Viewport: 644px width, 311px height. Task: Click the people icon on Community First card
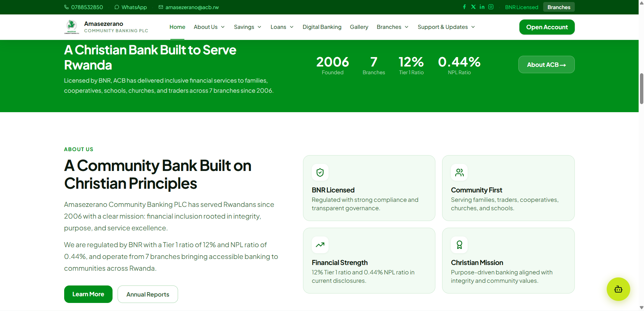click(x=459, y=172)
